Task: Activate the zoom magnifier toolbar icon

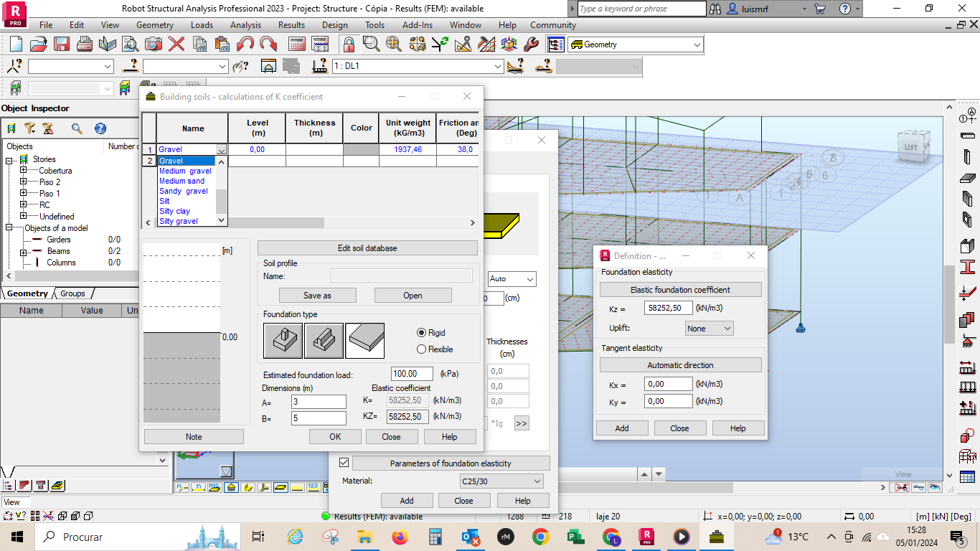Action: coord(369,44)
